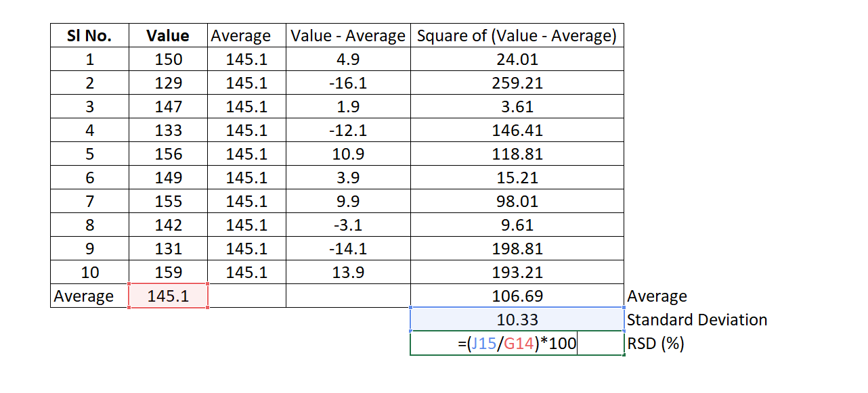Click the squared cell 146.41

517,130
